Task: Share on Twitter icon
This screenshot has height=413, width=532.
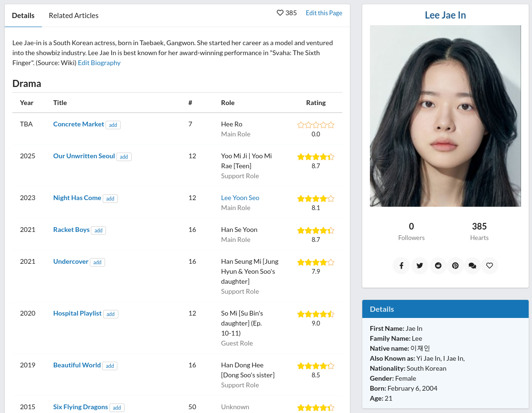Action: tap(420, 266)
